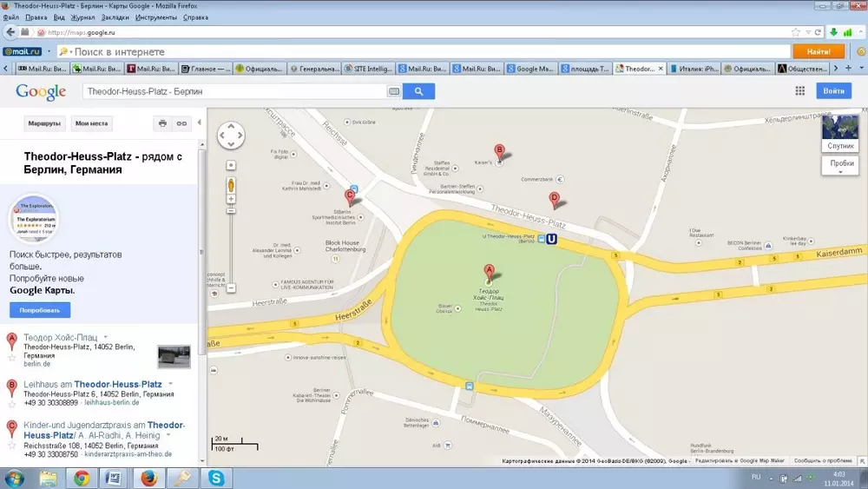Expand the Пробки traffic dropdown

(x=840, y=168)
